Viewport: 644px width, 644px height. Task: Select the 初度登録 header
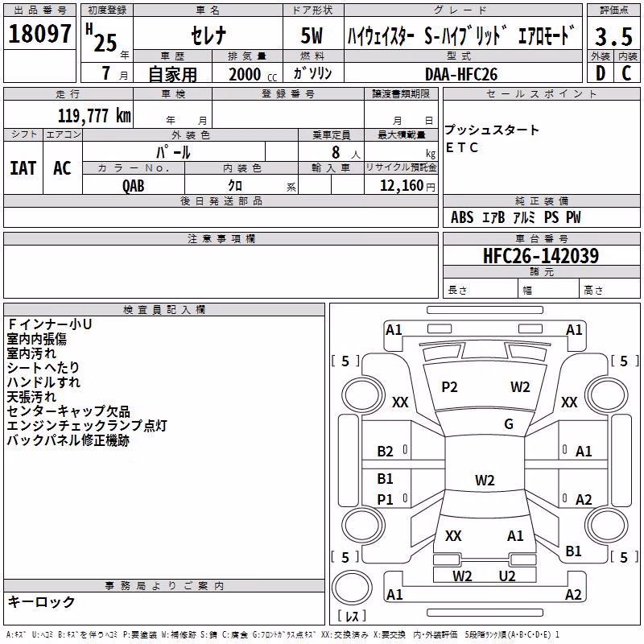[x=107, y=10]
